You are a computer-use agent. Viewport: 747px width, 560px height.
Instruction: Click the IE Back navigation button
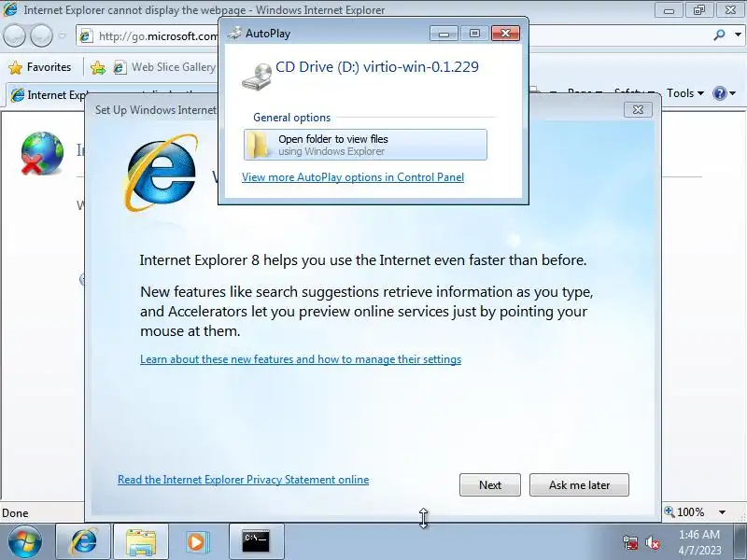click(14, 35)
